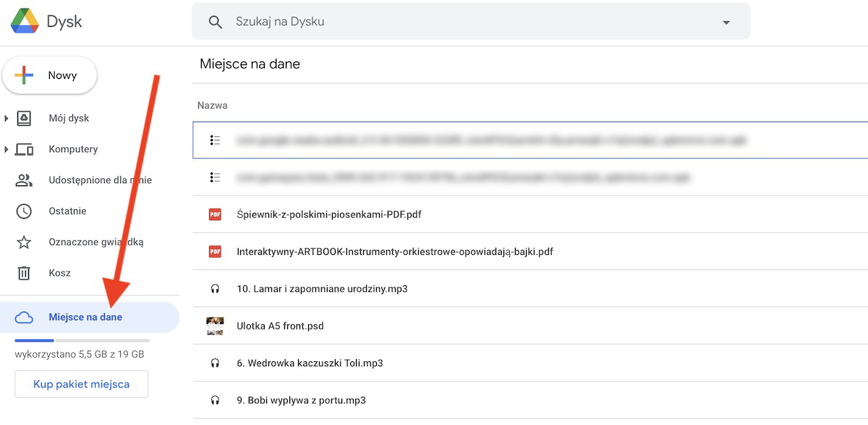868x425 pixels.
Task: Click Kup pakiet miejsca button
Action: click(82, 384)
